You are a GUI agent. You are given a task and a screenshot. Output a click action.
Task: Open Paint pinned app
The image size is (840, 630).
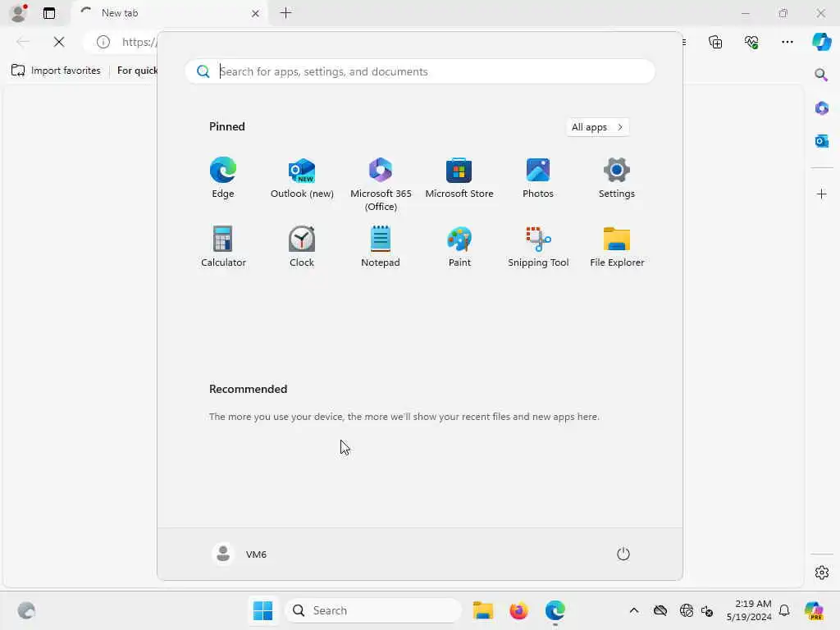[x=459, y=246]
